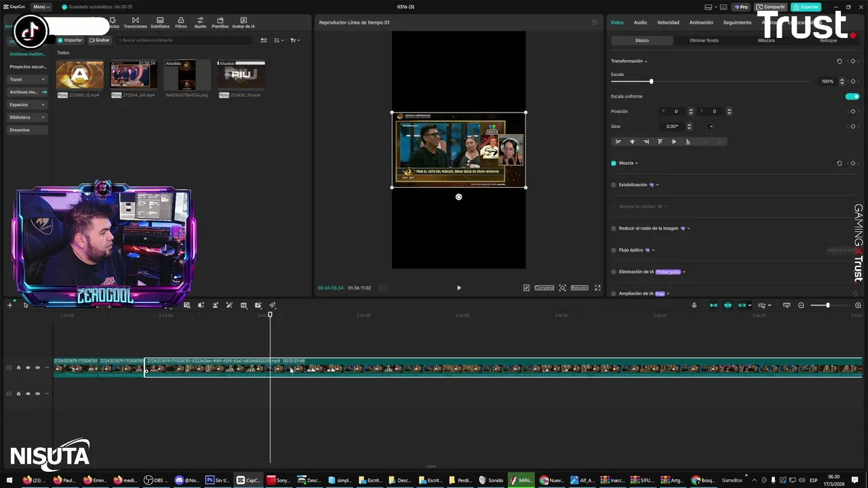Open the Avatar de IA panel
Image resolution: width=868 pixels, height=488 pixels.
coord(243,22)
